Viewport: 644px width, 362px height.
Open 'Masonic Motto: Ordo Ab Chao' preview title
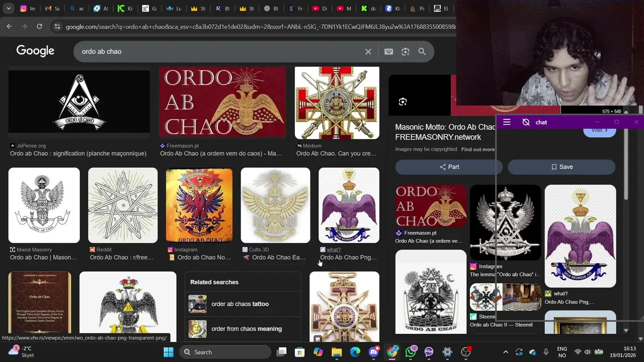445,132
